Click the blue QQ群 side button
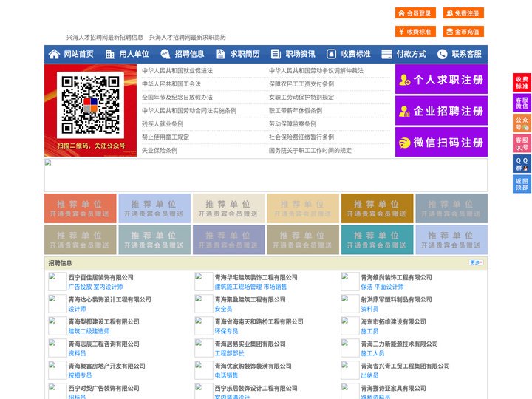Image resolution: width=532 pixels, height=399 pixels. (x=522, y=164)
